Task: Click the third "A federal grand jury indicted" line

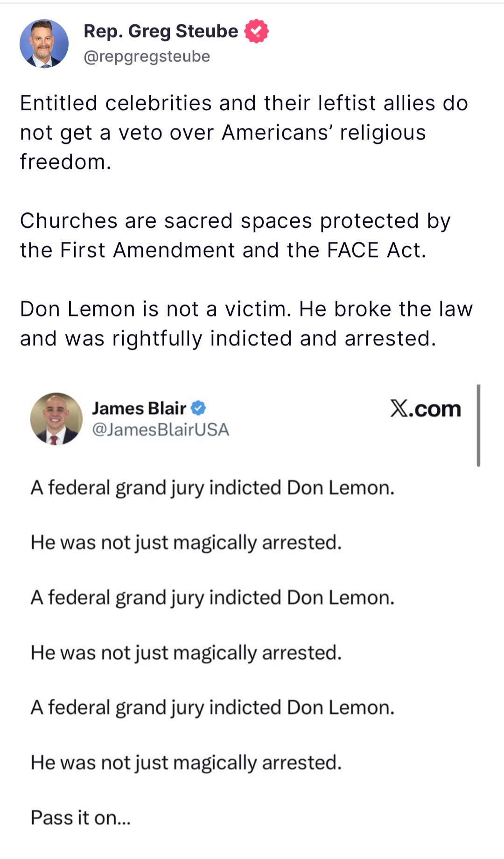Action: point(212,708)
